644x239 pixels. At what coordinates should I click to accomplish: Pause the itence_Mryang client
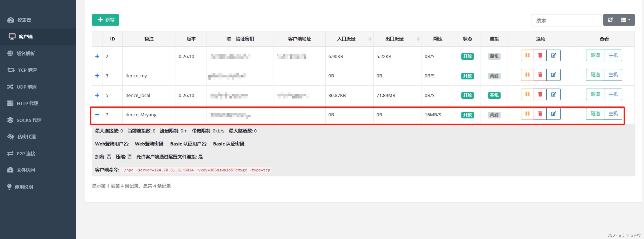click(527, 114)
